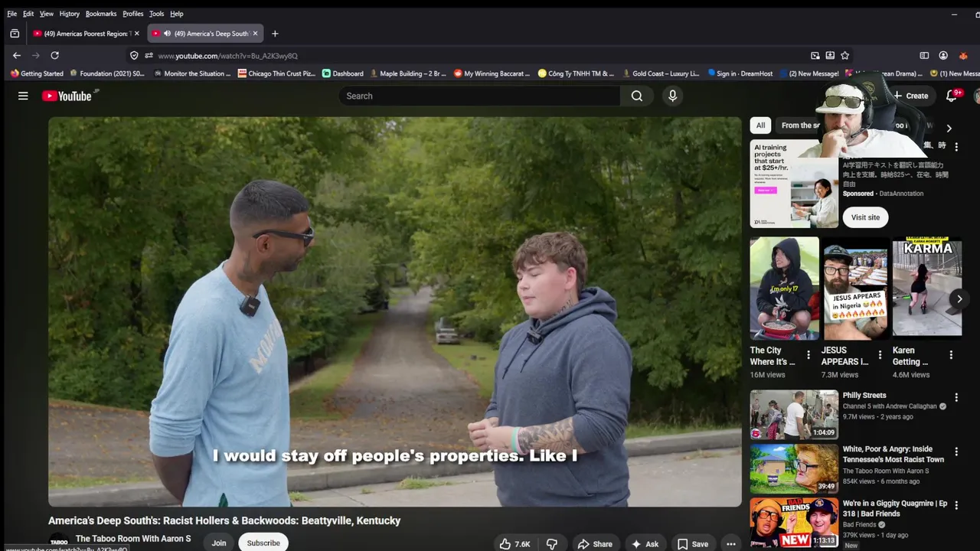Open the Bookmarks menu
980x551 pixels.
[x=100, y=14]
